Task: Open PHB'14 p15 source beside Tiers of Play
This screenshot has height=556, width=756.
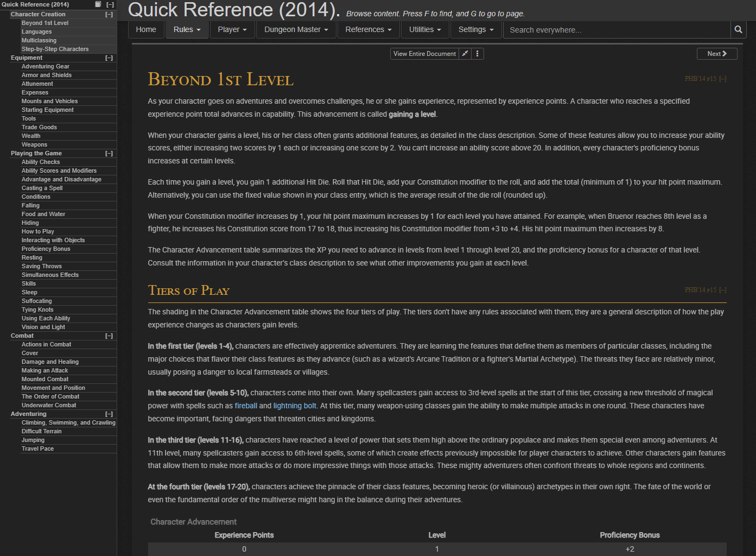Action: pos(700,290)
